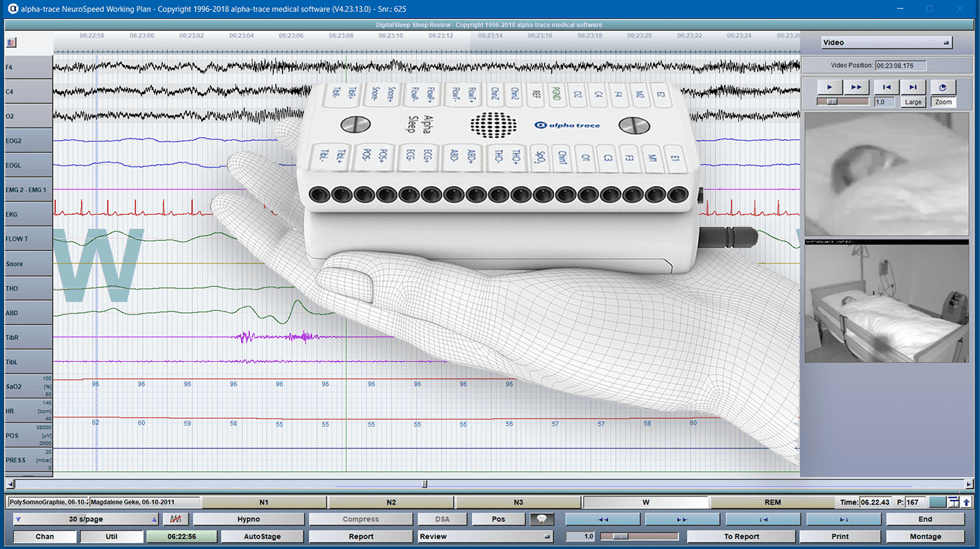Open the bedroom overview video thumbnail
The height and width of the screenshot is (549, 980).
[886, 303]
